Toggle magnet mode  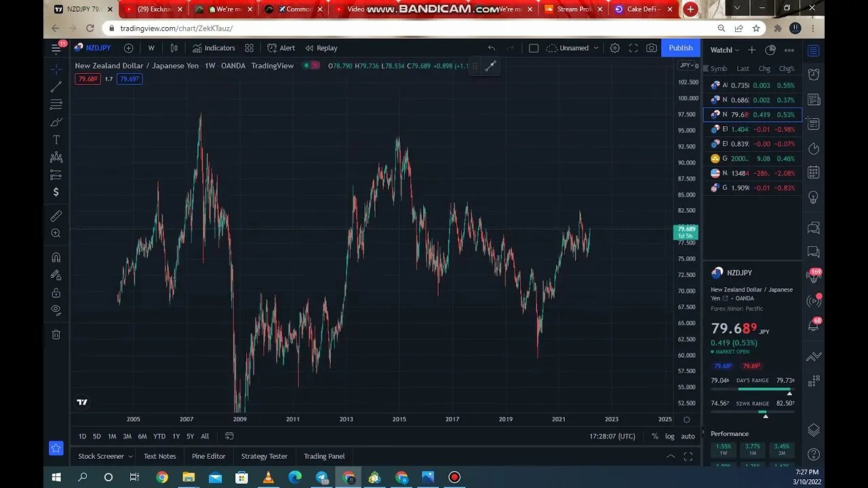click(x=56, y=258)
